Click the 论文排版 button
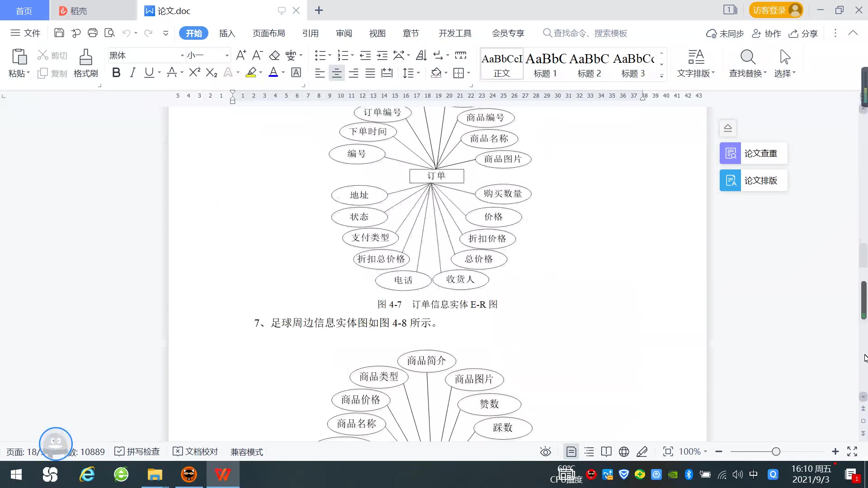The width and height of the screenshot is (868, 488). [x=753, y=180]
